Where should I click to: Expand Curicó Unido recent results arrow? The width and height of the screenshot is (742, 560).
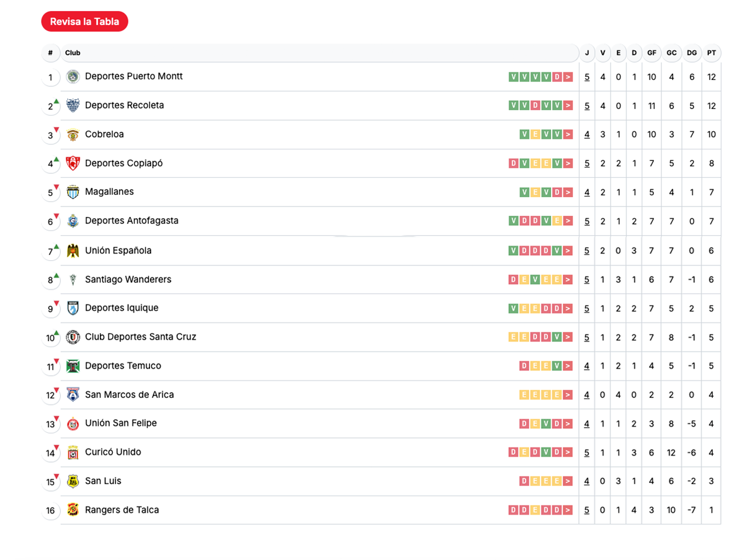[x=568, y=452]
